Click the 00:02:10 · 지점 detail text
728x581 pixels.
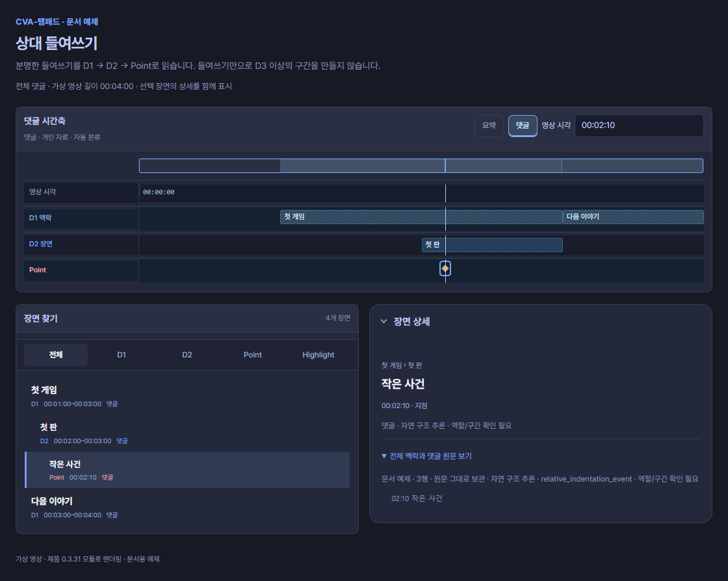pos(404,406)
